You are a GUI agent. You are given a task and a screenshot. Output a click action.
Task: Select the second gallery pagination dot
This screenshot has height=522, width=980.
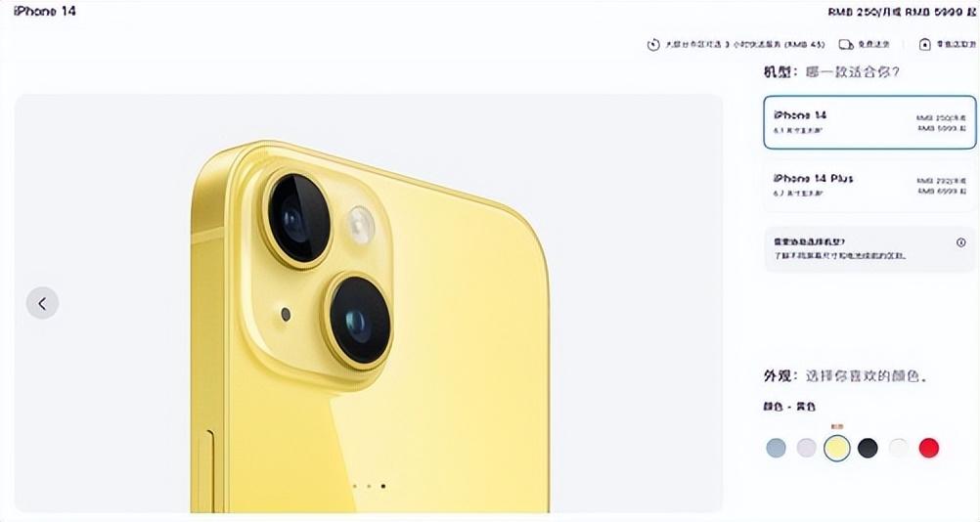369,486
